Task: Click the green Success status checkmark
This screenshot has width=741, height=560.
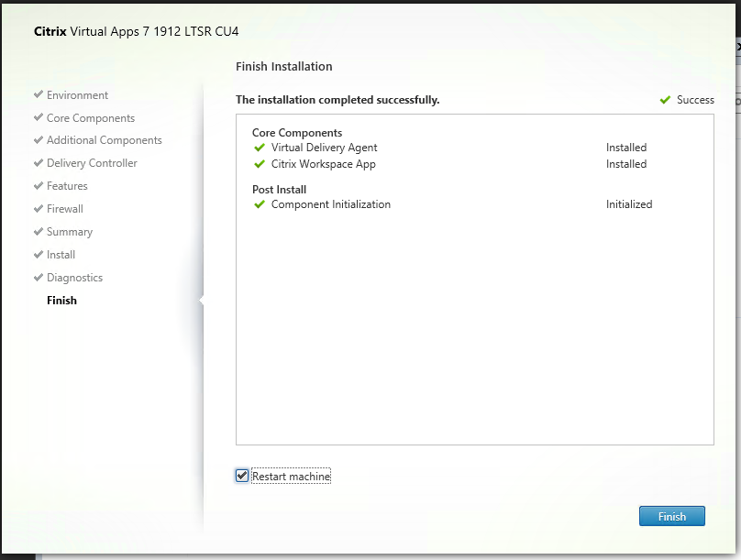Action: (665, 101)
